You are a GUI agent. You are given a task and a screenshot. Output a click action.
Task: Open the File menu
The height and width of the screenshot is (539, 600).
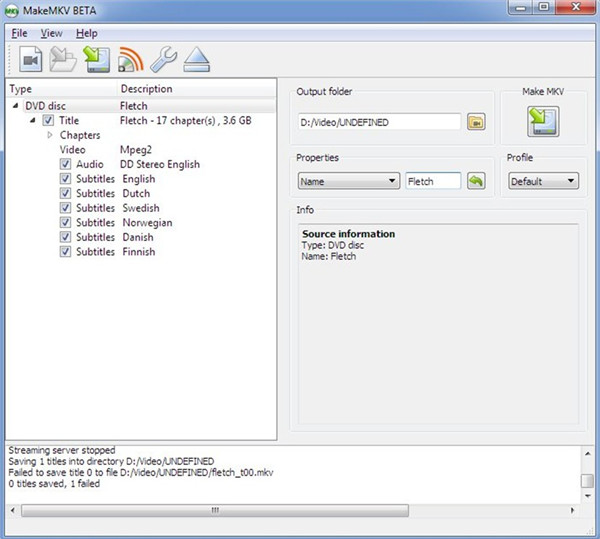[x=19, y=33]
